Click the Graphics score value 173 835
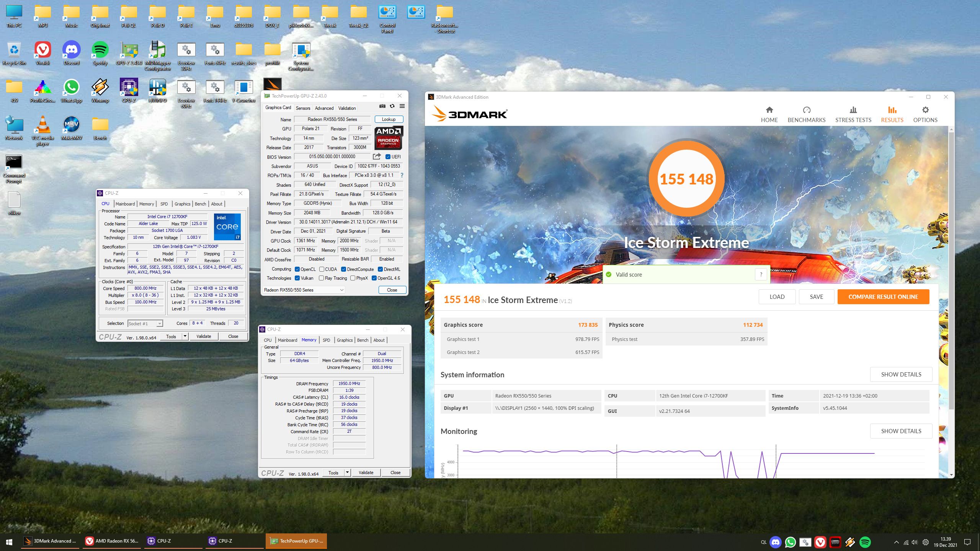Screen dimensions: 980x551 [588, 325]
